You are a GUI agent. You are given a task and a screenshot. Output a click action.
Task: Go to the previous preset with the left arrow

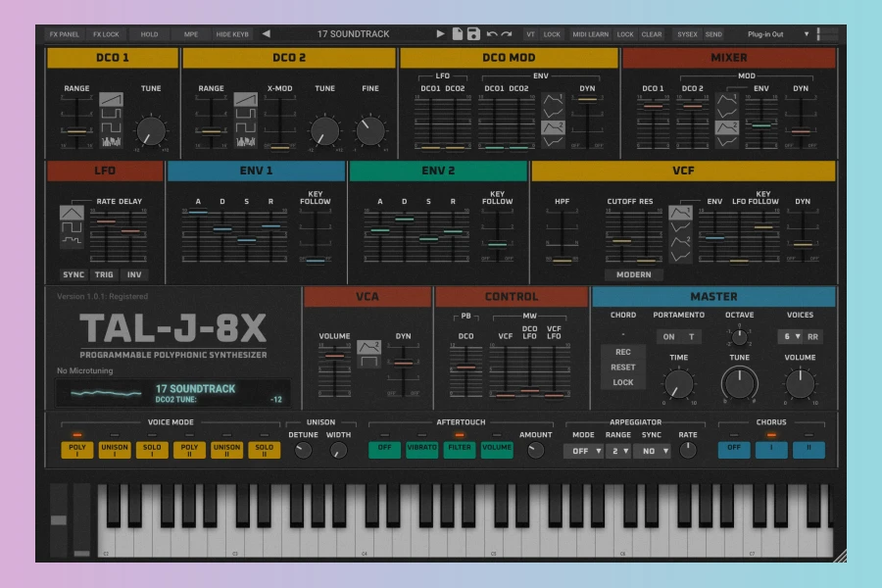[266, 34]
